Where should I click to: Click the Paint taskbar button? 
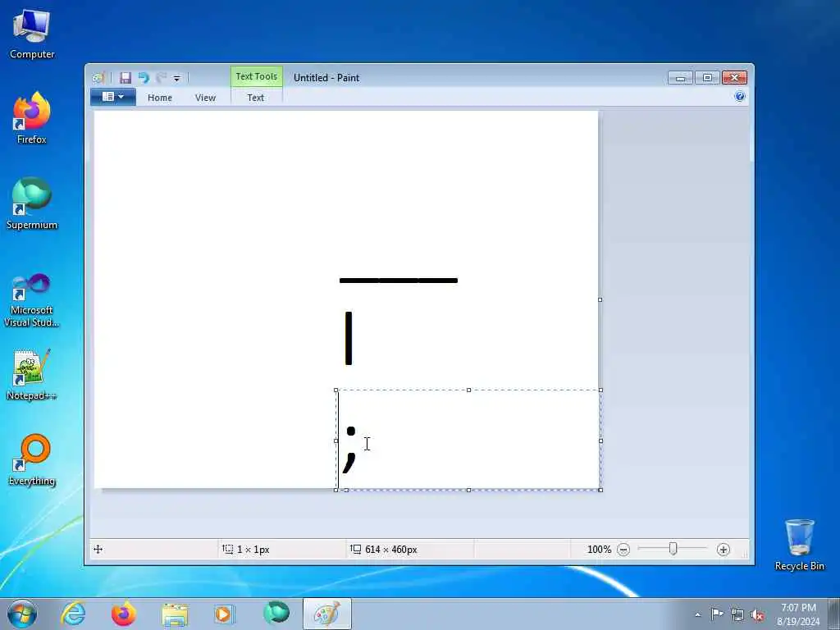click(x=327, y=614)
